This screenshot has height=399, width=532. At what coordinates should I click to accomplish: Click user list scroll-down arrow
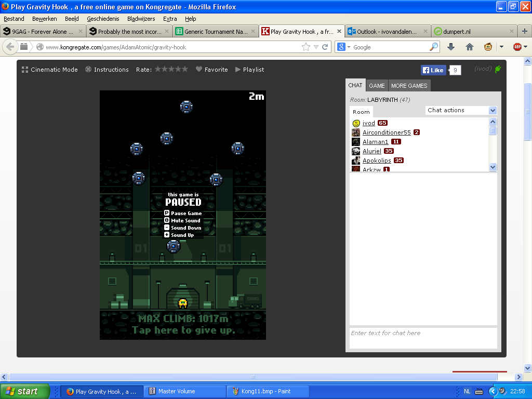[x=493, y=167]
